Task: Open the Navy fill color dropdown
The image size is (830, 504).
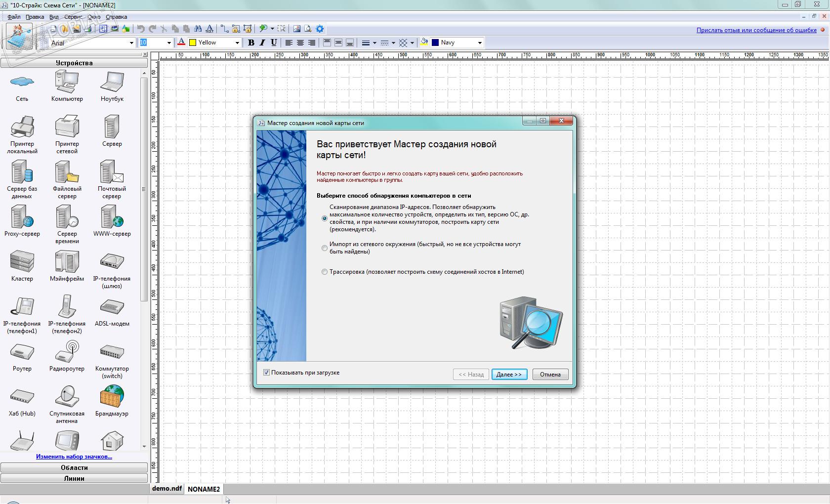Action: 479,42
